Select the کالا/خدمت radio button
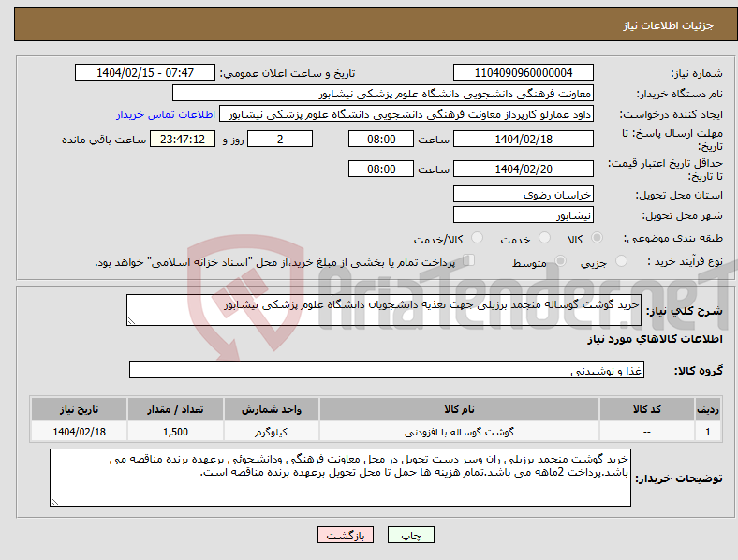The width and height of the screenshot is (738, 560). 478,238
